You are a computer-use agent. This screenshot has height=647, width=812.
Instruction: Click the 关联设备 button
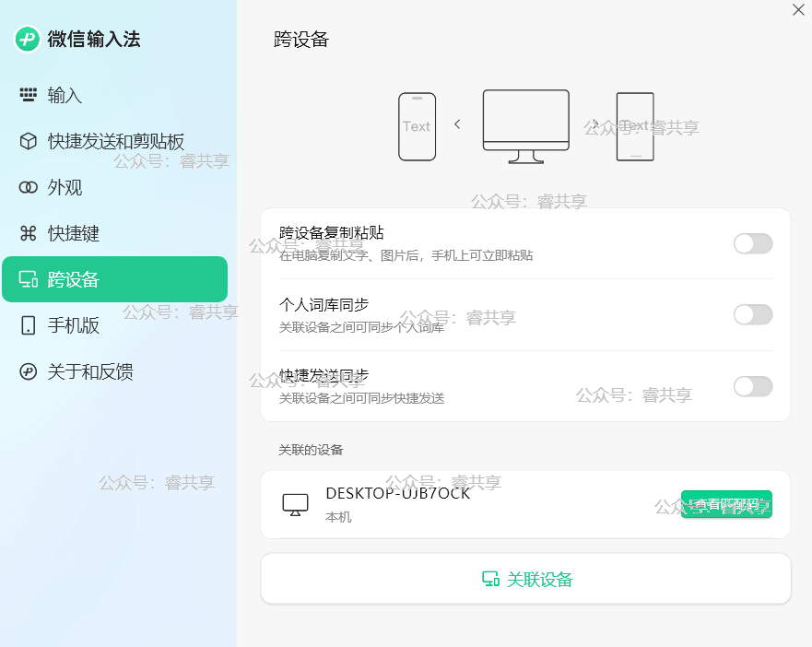[x=525, y=579]
